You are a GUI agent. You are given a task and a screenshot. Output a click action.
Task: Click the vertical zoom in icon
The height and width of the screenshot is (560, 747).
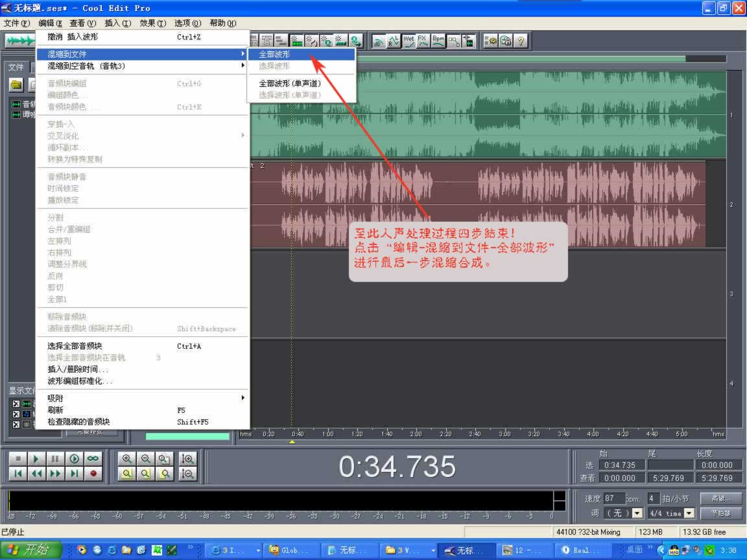click(187, 459)
